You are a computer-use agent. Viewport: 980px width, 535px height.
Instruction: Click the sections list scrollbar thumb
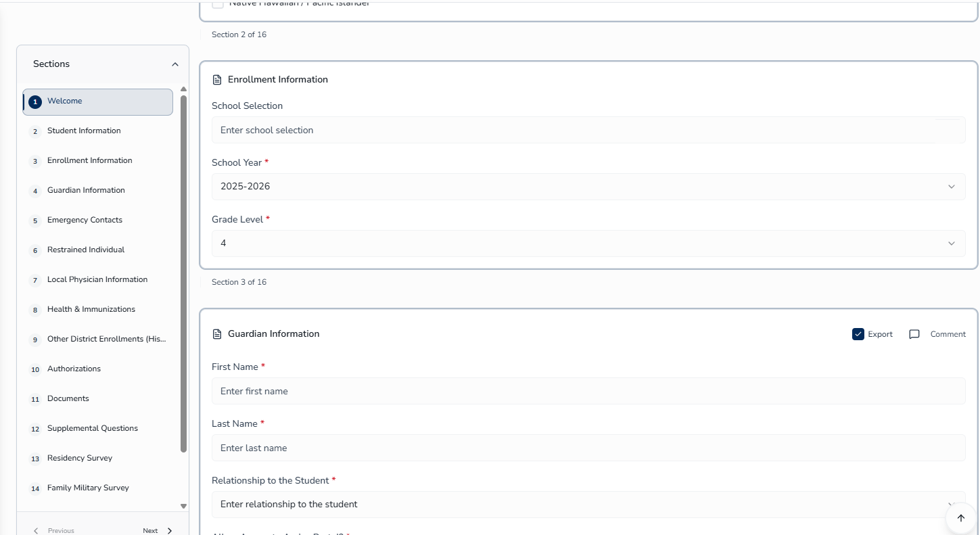coord(183,274)
